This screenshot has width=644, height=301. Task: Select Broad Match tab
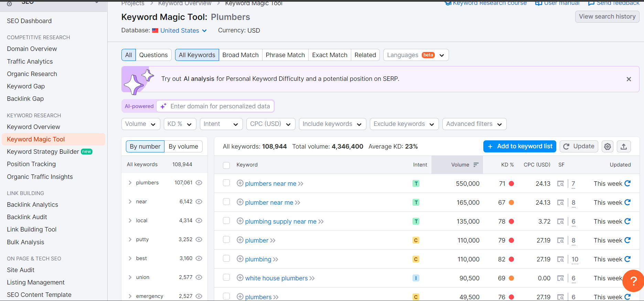(x=240, y=55)
